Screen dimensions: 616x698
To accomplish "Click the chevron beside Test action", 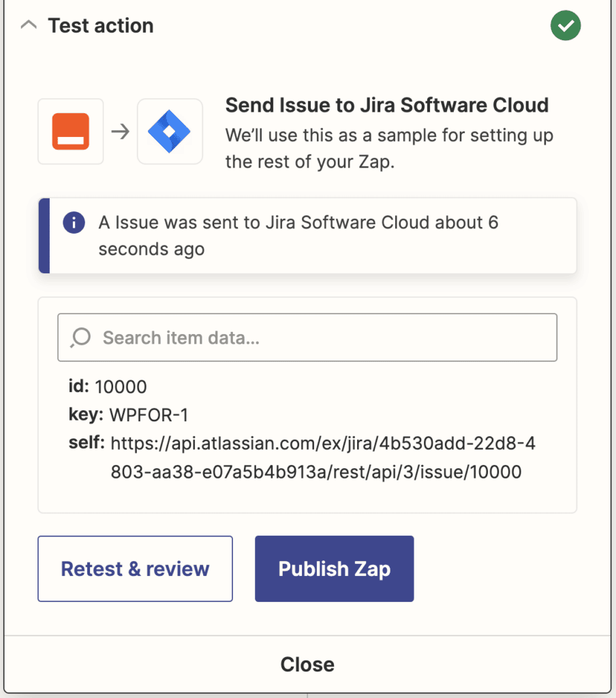I will (x=28, y=24).
